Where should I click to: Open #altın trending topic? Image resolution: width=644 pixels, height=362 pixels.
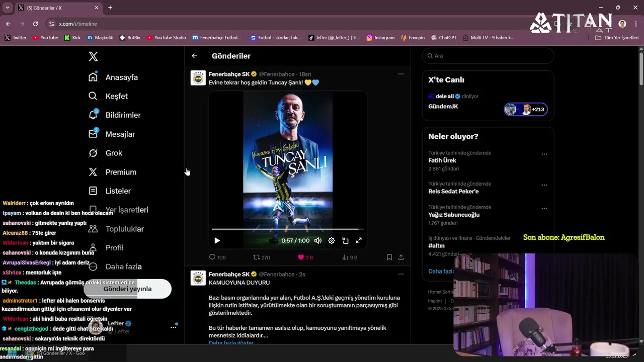click(436, 246)
